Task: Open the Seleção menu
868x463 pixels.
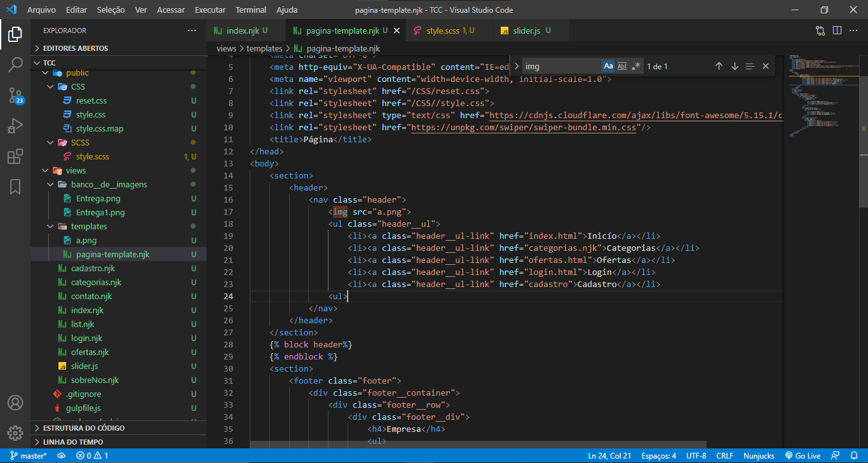Action: point(111,10)
